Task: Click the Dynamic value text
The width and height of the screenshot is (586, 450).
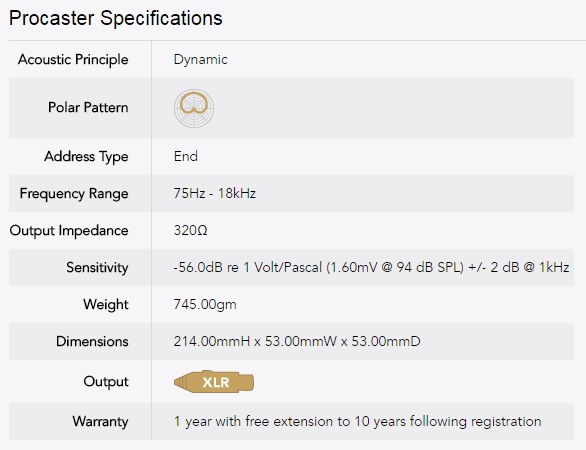Action: click(201, 59)
